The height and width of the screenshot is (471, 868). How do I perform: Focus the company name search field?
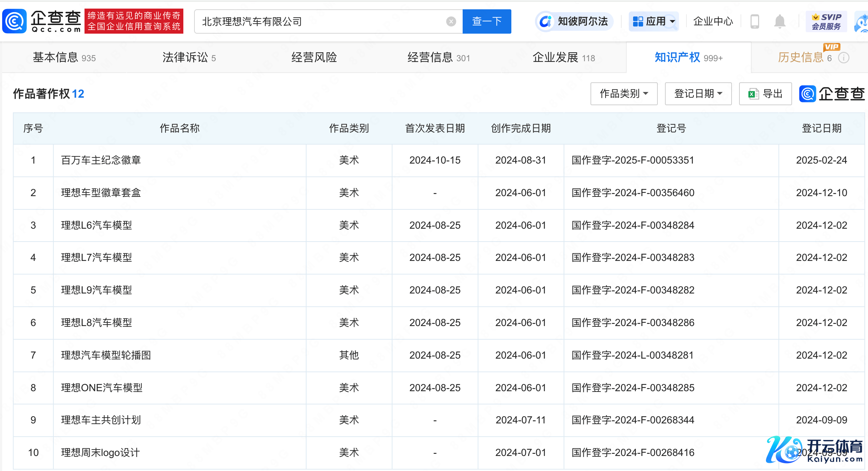322,21
